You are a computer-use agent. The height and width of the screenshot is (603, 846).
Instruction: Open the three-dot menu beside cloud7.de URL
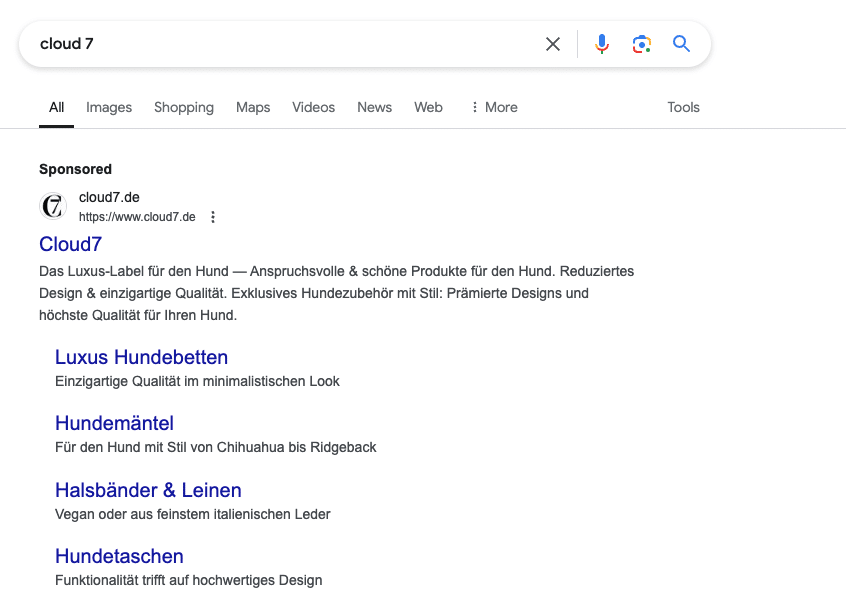(213, 217)
